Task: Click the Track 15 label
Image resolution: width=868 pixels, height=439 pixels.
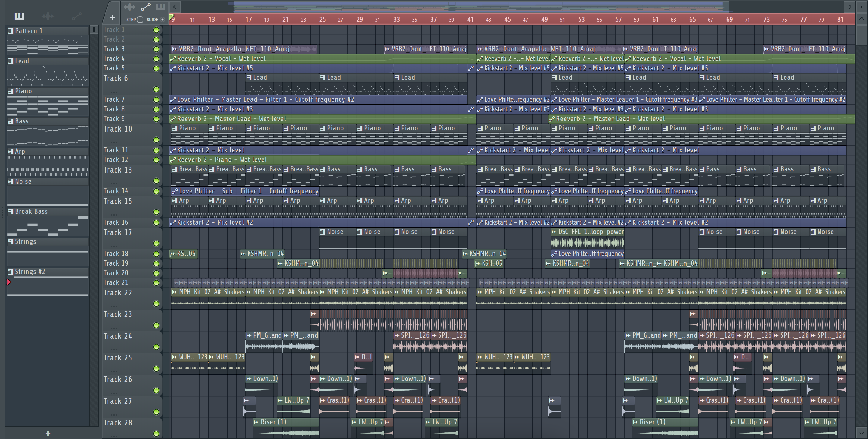Action: (118, 201)
